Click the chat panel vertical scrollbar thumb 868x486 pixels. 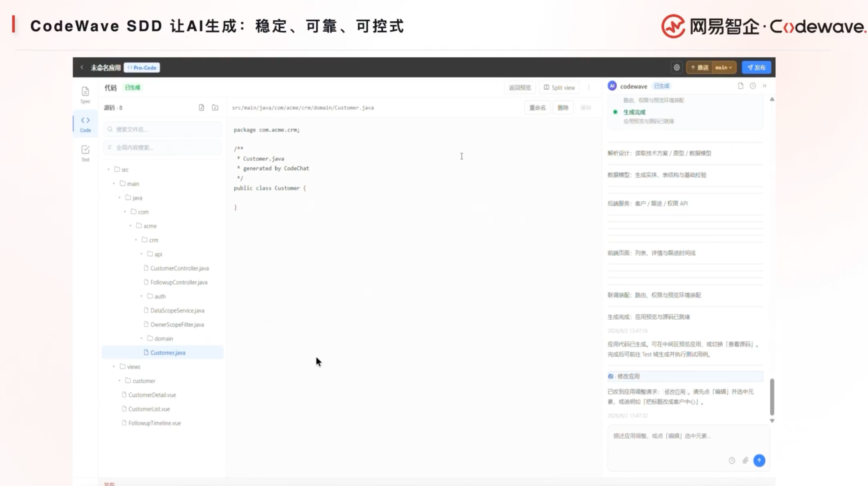click(772, 397)
